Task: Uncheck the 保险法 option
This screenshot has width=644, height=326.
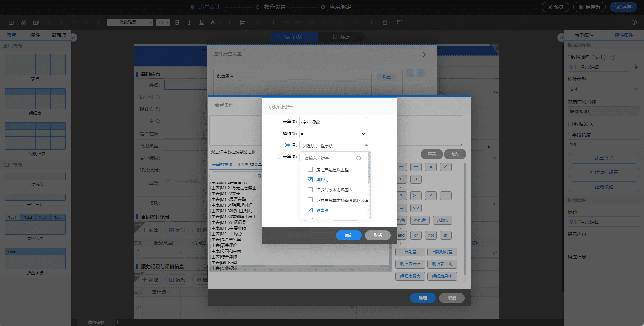Action: 310,180
